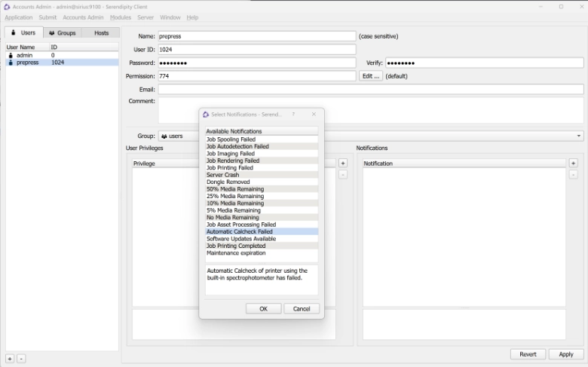Screen dimensions: 588x367
Task: Click the Password field
Action: click(x=257, y=63)
